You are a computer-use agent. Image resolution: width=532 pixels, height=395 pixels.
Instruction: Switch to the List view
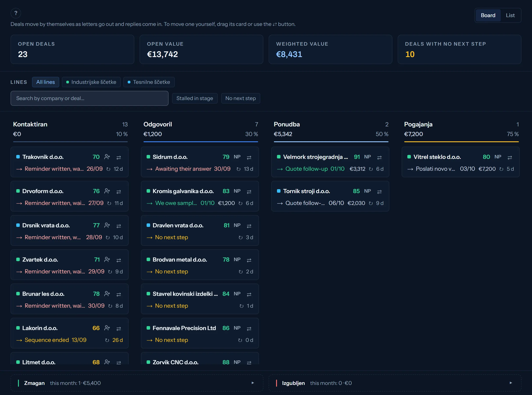point(510,15)
